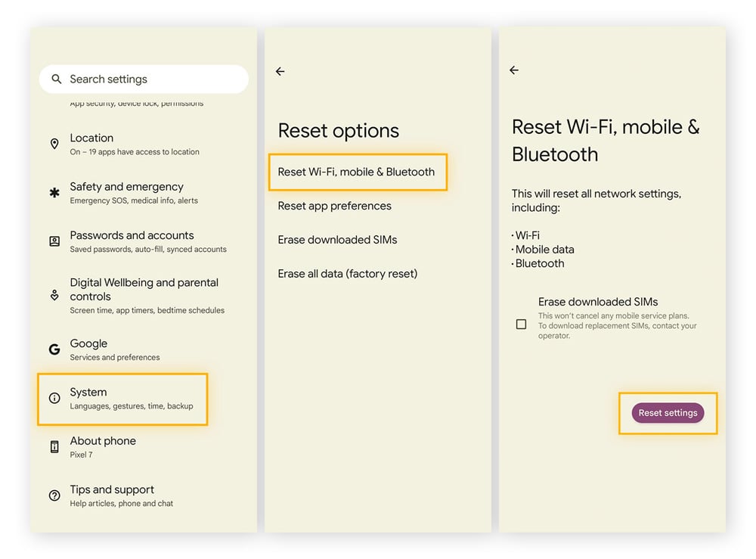This screenshot has height=559, width=756.
Task: Select Reset app preferences
Action: pyautogui.click(x=334, y=206)
